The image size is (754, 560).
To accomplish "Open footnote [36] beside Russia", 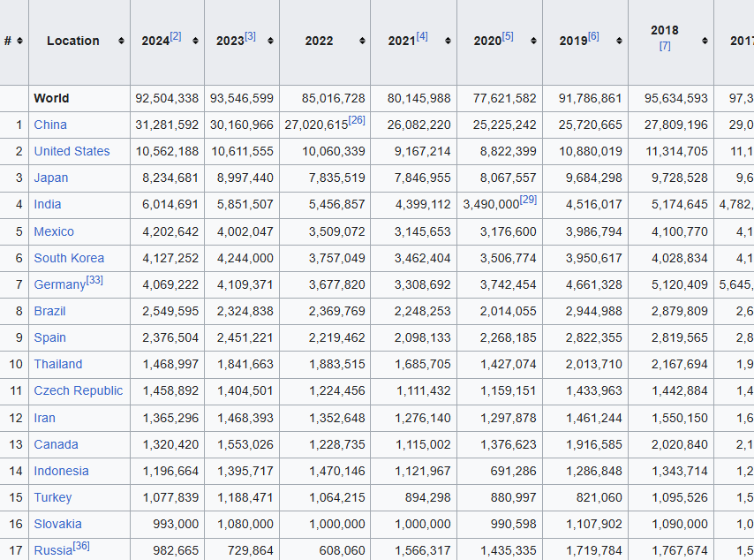I will pos(81,546).
